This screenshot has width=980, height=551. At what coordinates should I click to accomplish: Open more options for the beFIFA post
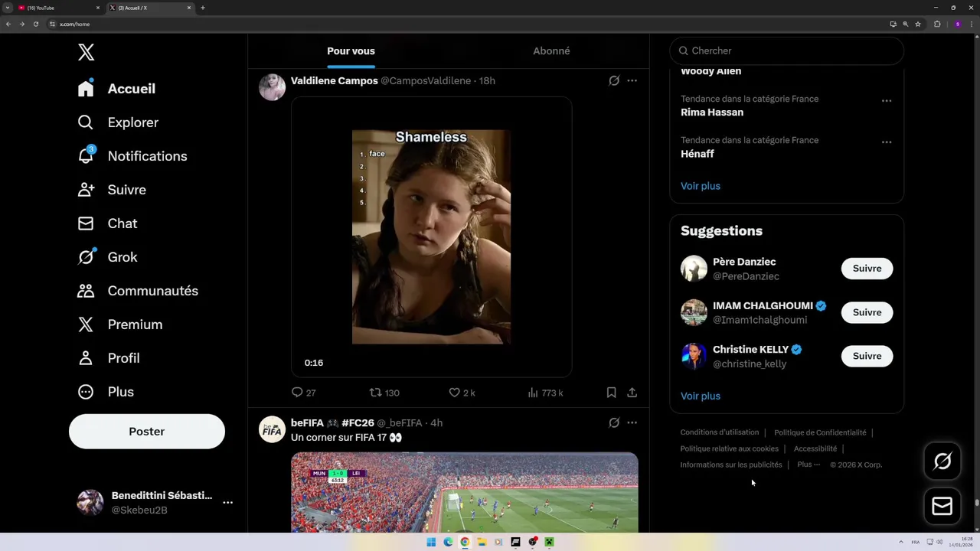632,422
